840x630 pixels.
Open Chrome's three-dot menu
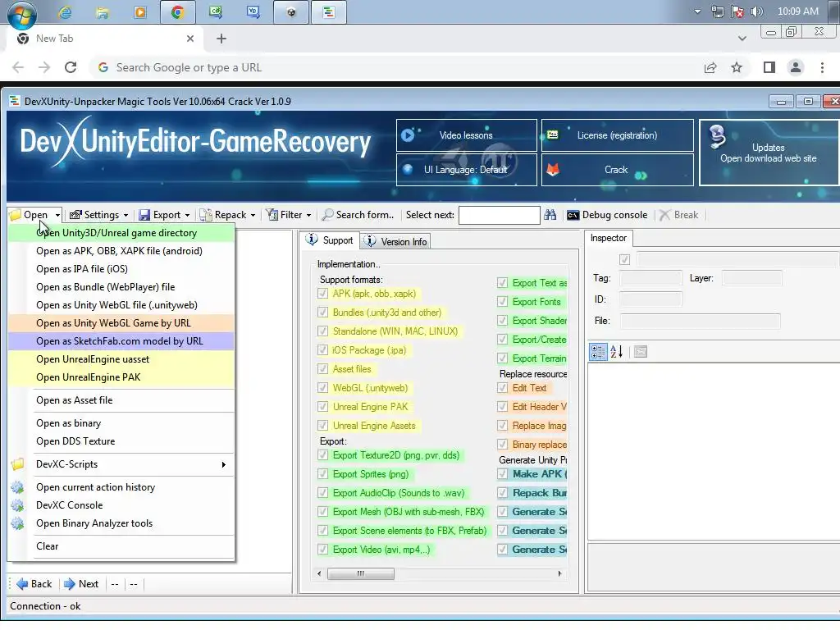pos(822,67)
